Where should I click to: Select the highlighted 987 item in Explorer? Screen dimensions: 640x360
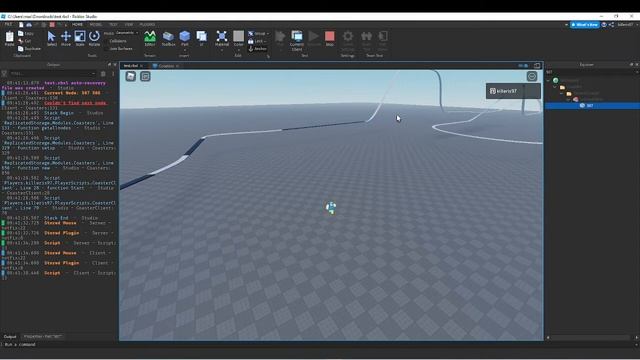592,106
